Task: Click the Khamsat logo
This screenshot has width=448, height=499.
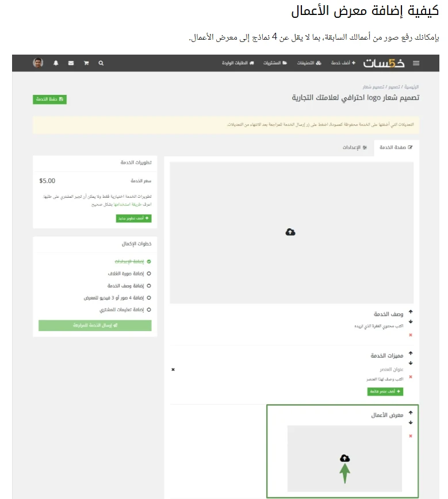Action: coord(384,63)
